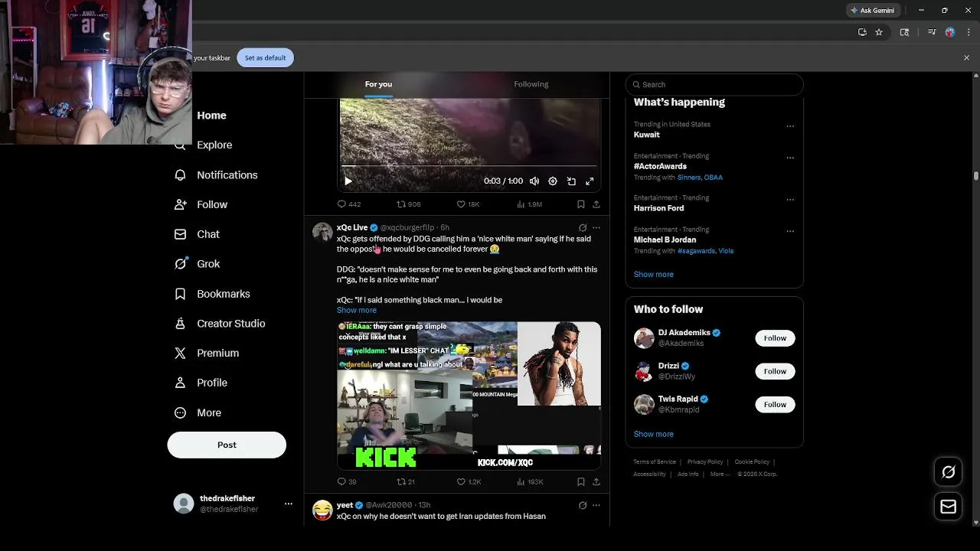Click the Post button
Viewport: 980px width, 551px height.
(227, 445)
